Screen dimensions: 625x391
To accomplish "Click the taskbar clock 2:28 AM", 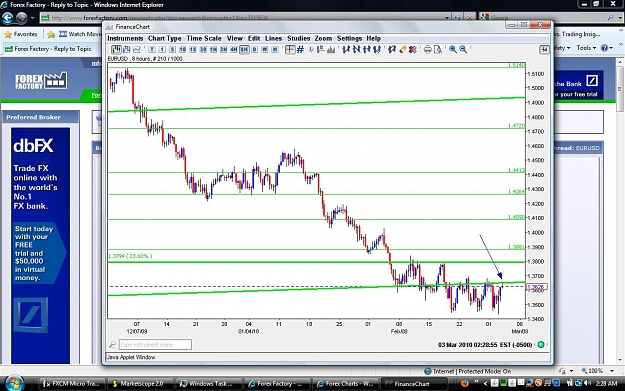I will coord(606,383).
